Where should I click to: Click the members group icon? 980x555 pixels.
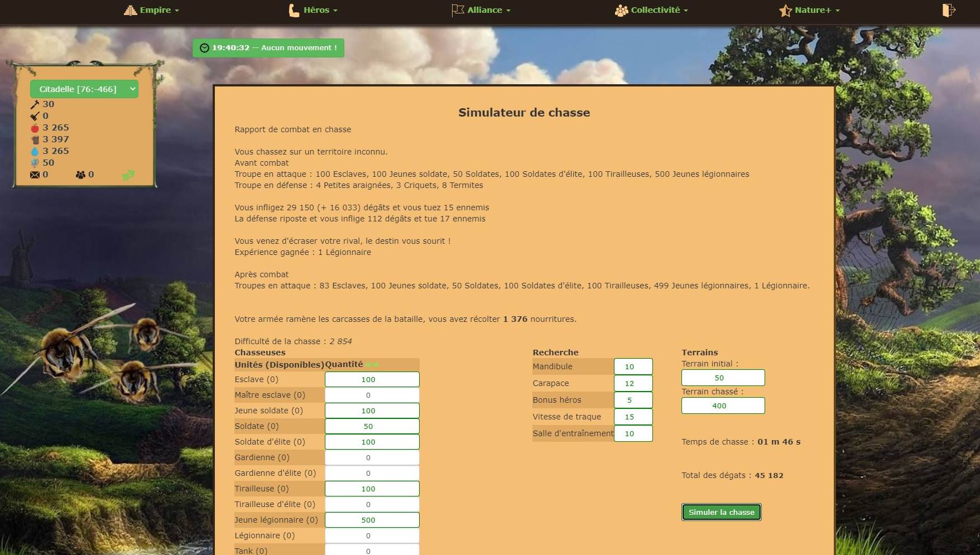tap(80, 175)
